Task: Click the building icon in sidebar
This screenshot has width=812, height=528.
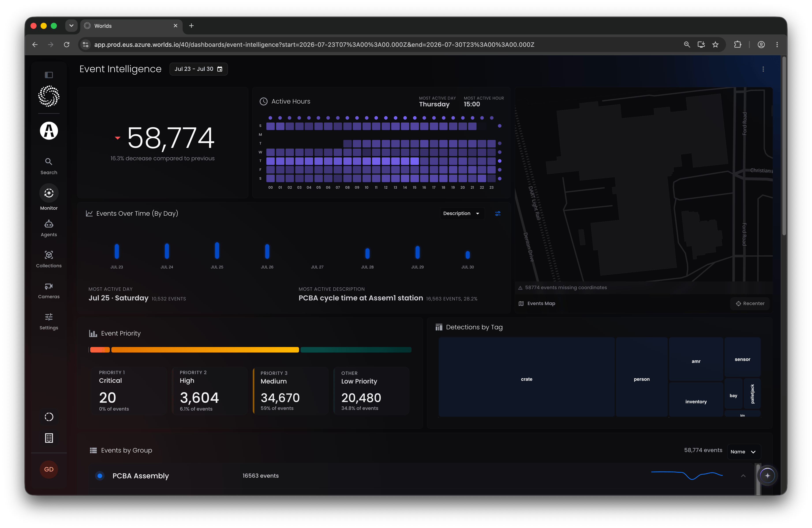Action: coord(49,438)
